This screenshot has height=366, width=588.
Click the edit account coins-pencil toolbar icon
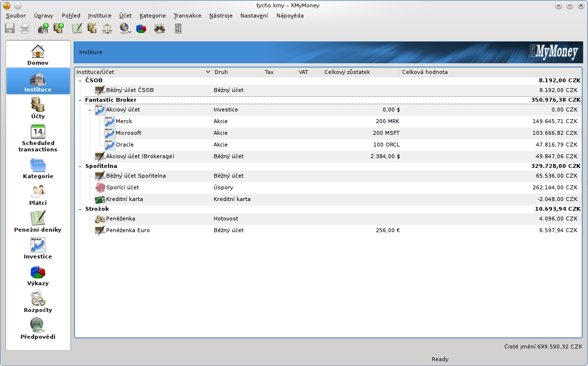[x=92, y=28]
